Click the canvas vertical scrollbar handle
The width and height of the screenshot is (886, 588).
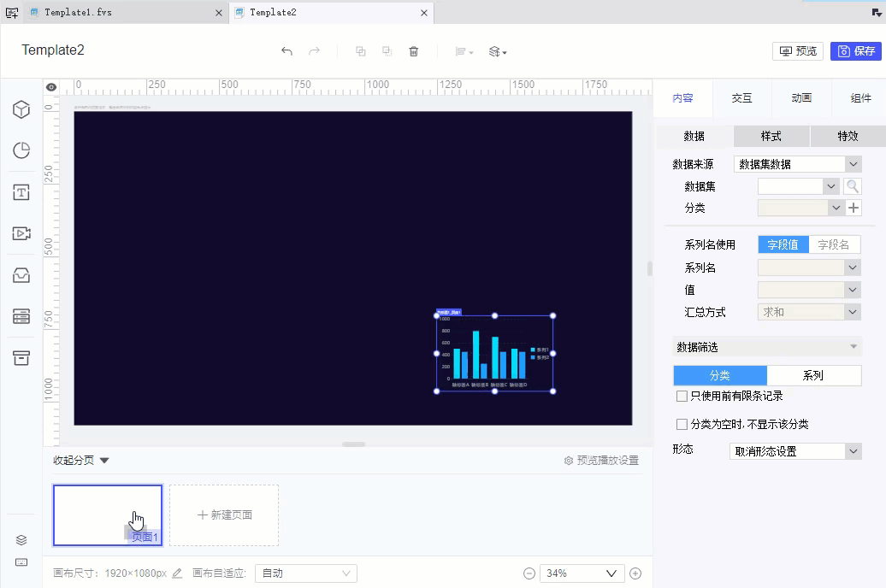point(650,269)
